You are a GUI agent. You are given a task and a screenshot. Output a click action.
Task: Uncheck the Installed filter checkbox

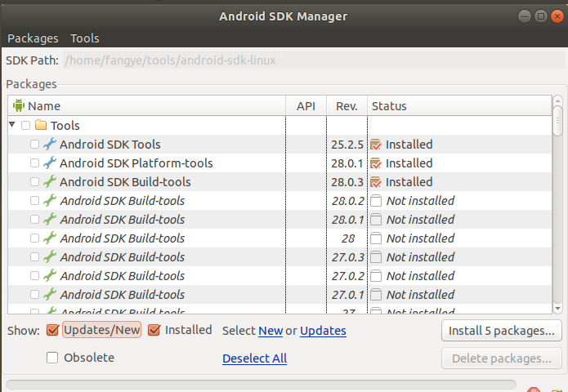[154, 331]
